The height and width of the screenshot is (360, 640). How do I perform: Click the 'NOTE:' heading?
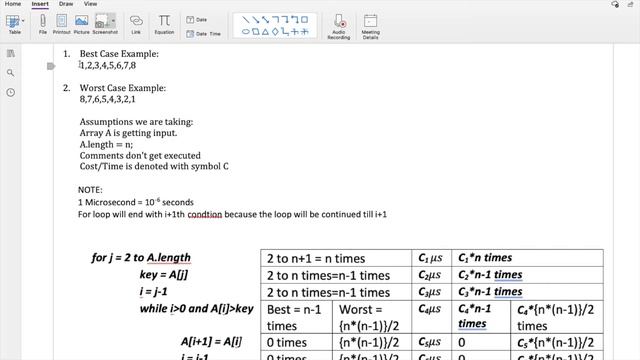(x=90, y=190)
